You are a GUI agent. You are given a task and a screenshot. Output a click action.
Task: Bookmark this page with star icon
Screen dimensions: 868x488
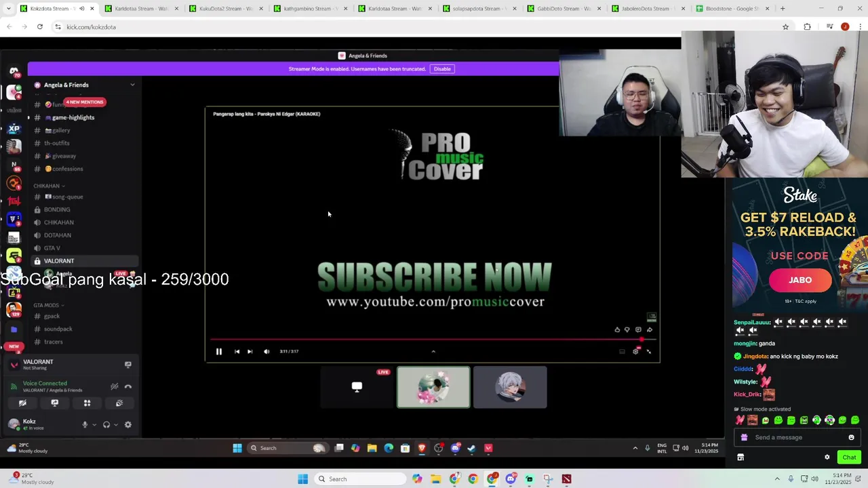click(x=785, y=27)
